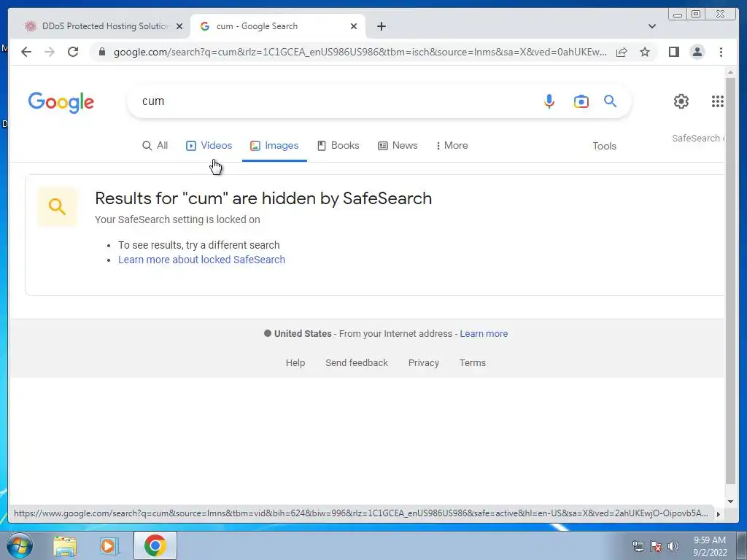
Task: Open the News results tab
Action: 398,145
